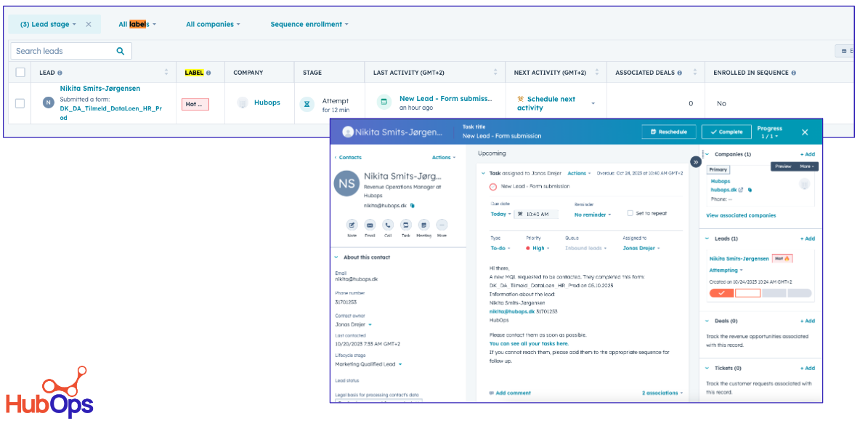The height and width of the screenshot is (421, 868).
Task: Click the completed first lead stage segment
Action: tap(722, 293)
